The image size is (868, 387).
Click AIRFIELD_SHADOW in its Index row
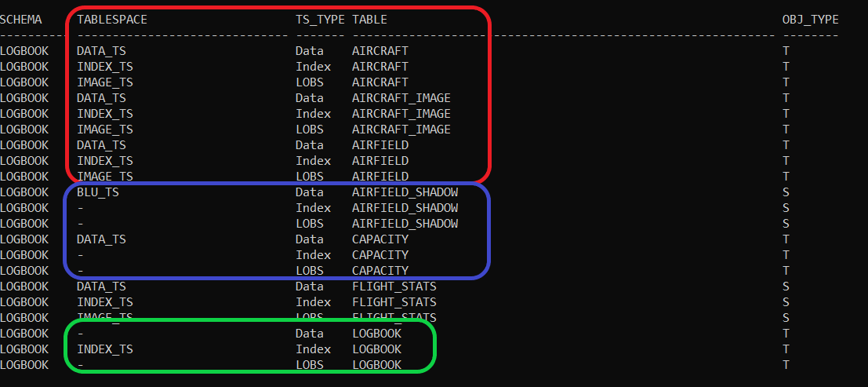pos(405,208)
